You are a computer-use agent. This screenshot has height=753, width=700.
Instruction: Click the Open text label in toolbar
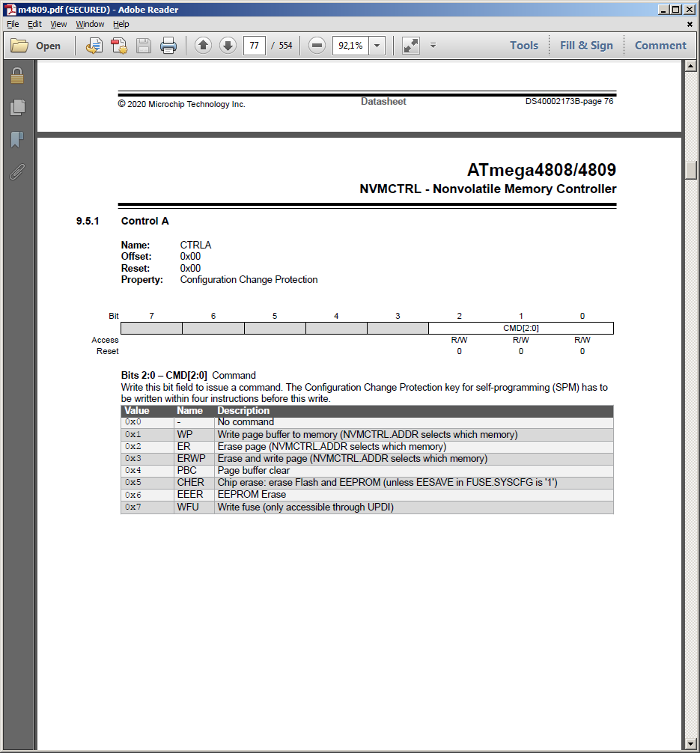[x=48, y=46]
